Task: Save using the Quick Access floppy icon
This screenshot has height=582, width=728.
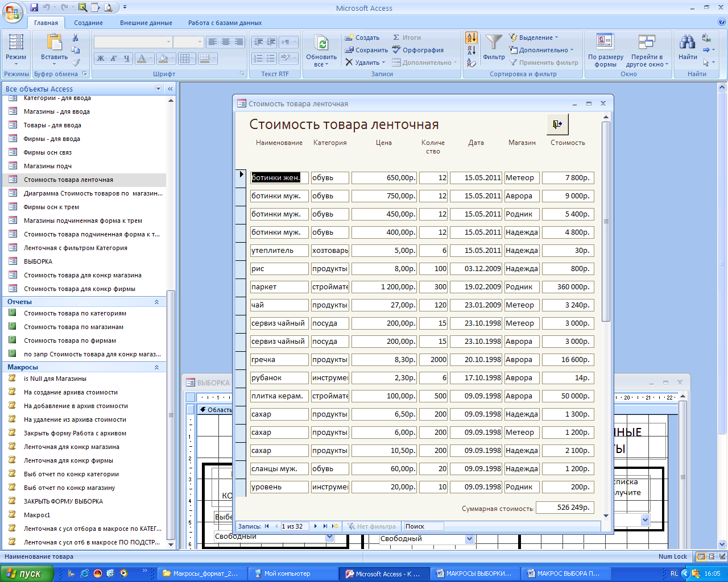Action: pyautogui.click(x=34, y=7)
